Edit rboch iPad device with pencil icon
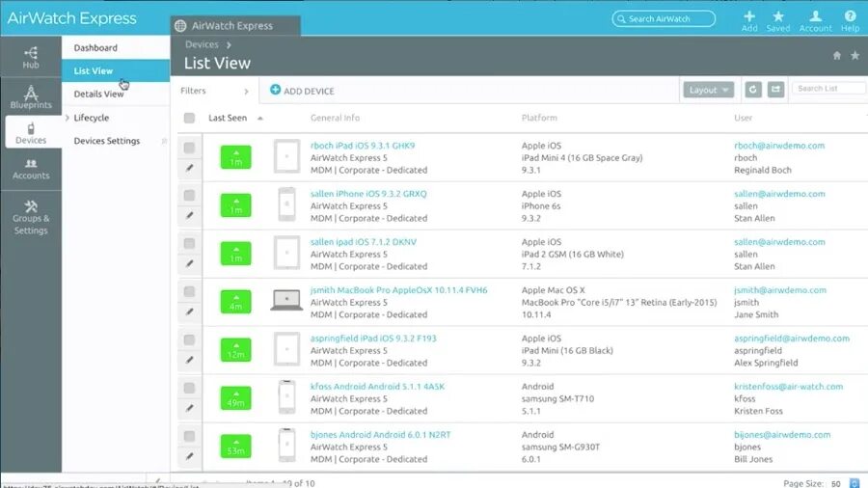The width and height of the screenshot is (868, 488). tap(189, 168)
